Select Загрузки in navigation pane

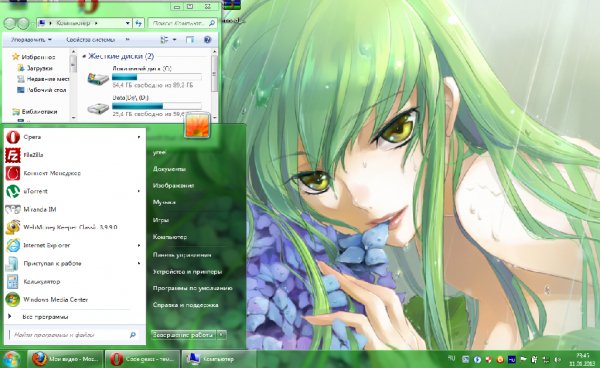[x=35, y=68]
